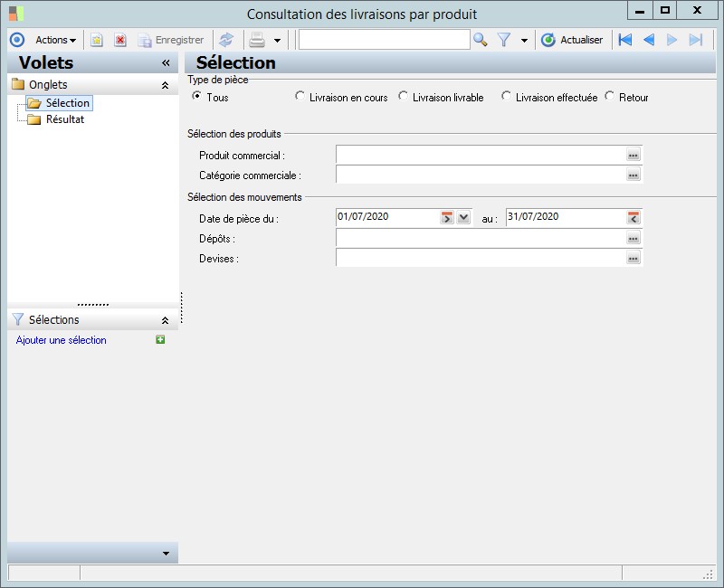
Task: Open the printer options dropdown arrow
Action: pyautogui.click(x=277, y=41)
